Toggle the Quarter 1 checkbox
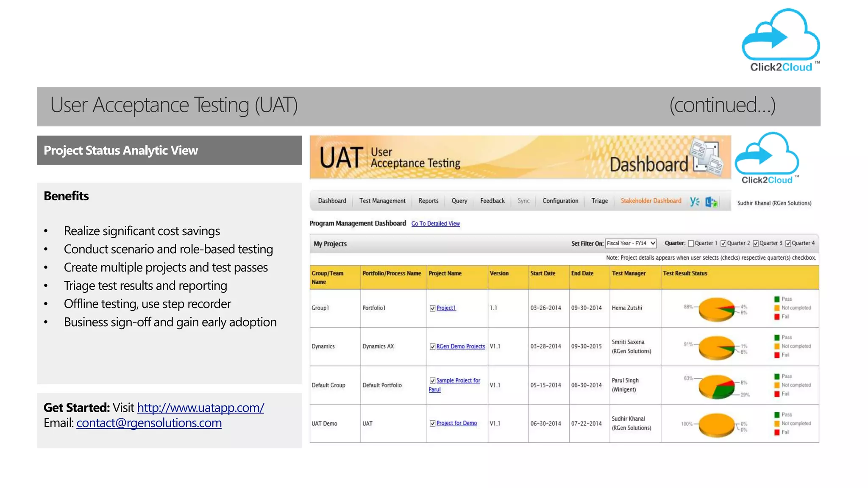 tap(691, 244)
